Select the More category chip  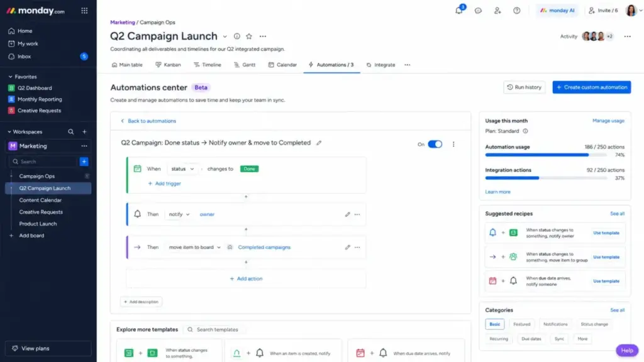coord(582,339)
